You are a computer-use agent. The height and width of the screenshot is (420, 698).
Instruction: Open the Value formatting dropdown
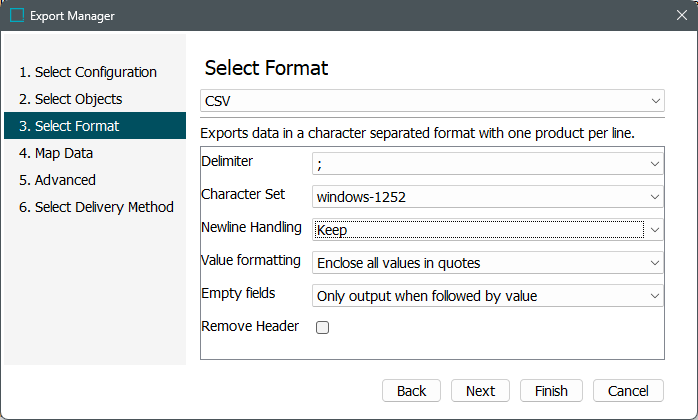(x=655, y=263)
